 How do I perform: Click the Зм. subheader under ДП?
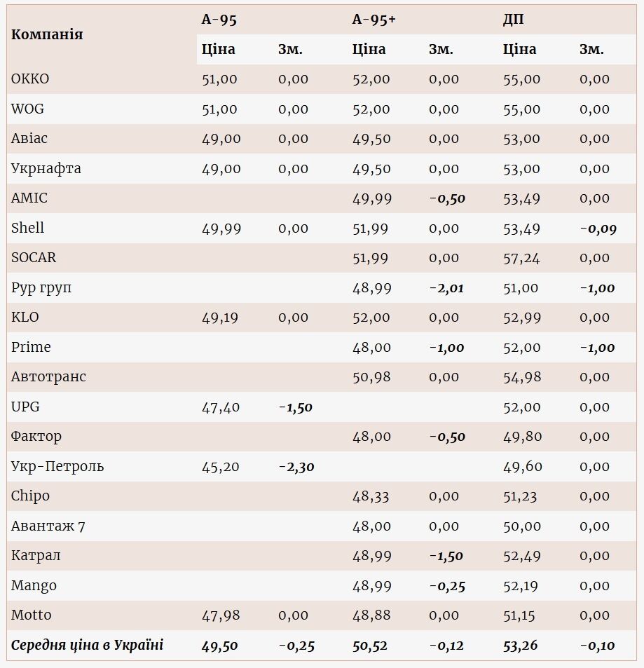point(591,49)
